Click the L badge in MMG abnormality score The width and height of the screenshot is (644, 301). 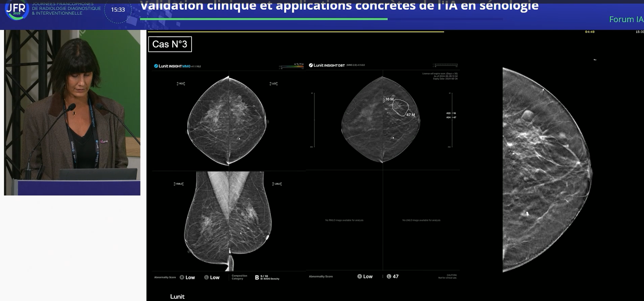pyautogui.click(x=206, y=277)
